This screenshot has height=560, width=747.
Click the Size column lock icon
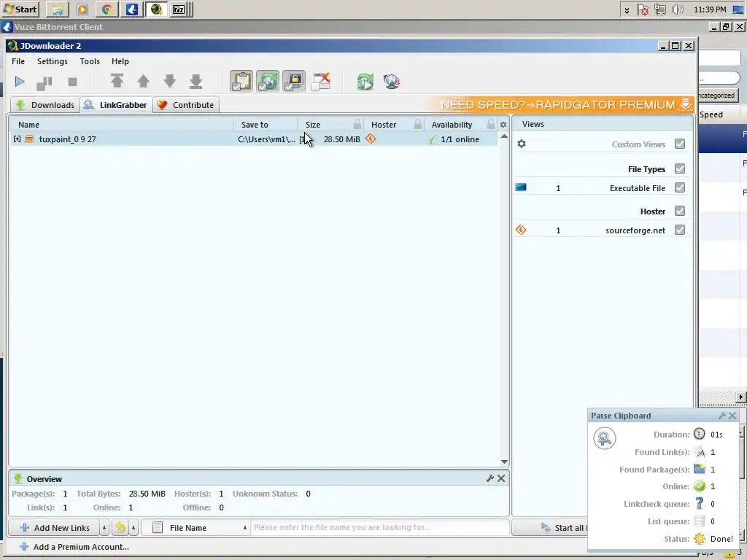pyautogui.click(x=357, y=124)
